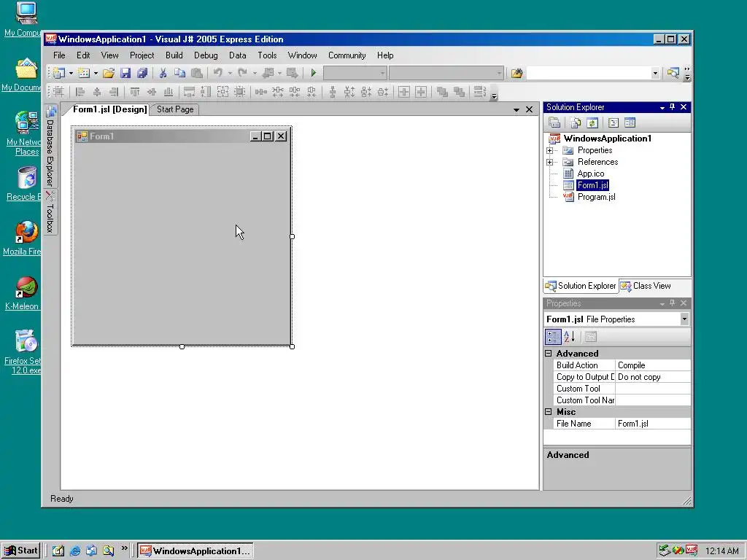Open the active documents list dropdown arrow

click(516, 109)
